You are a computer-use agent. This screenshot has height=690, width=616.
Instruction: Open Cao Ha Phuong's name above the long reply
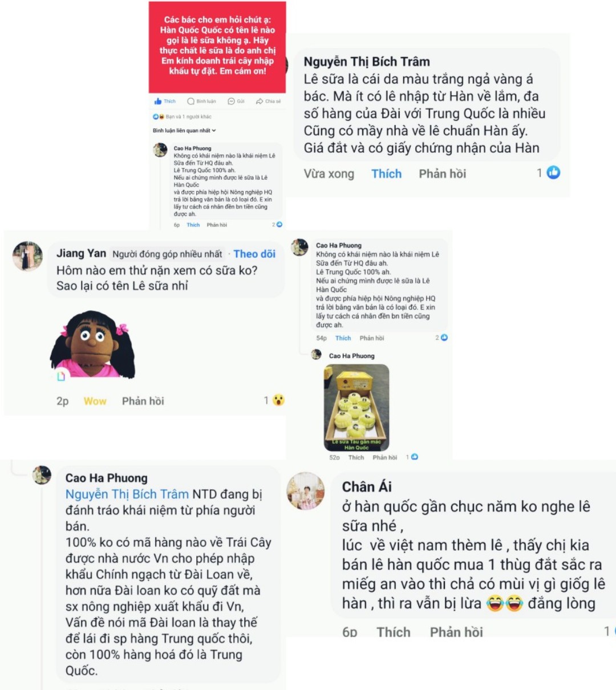[x=106, y=478]
